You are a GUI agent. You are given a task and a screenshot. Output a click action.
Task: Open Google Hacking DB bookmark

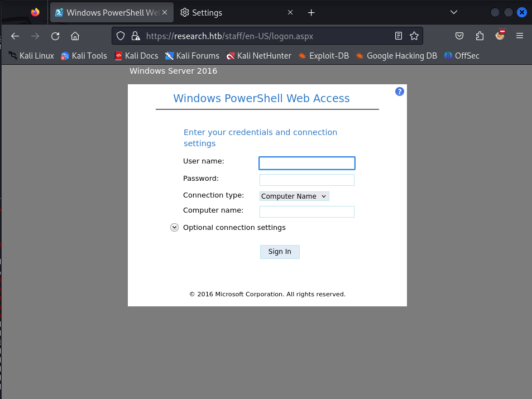click(396, 56)
